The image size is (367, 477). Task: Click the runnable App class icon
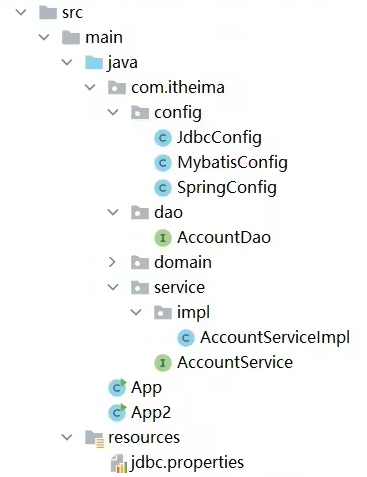click(117, 388)
